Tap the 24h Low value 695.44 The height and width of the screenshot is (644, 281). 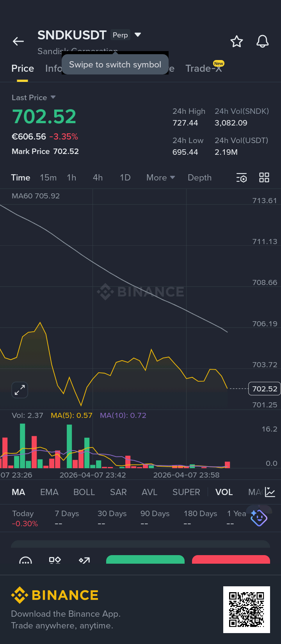(x=185, y=152)
